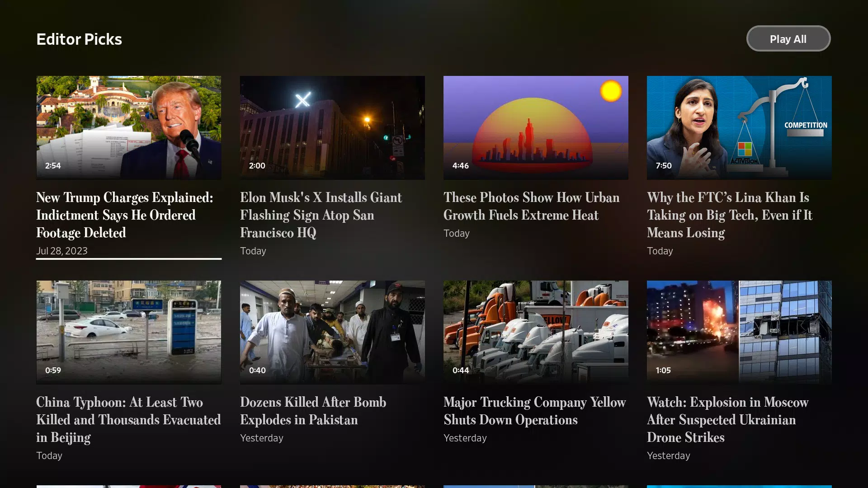The image size is (868, 488).
Task: Click the Play All button
Action: click(788, 39)
